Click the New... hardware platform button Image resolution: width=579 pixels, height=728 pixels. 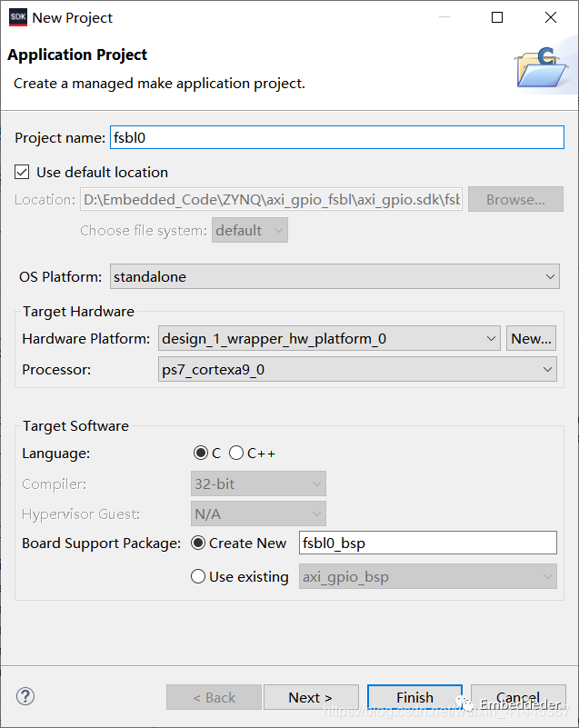click(x=531, y=338)
